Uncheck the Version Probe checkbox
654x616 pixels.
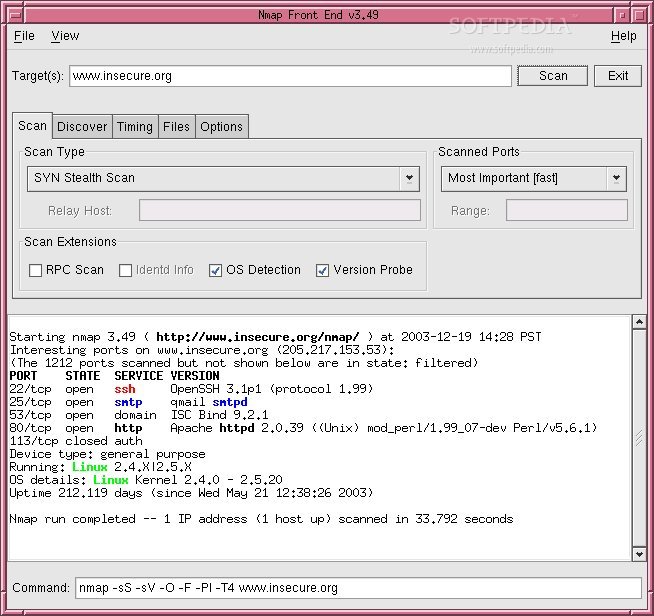[322, 270]
